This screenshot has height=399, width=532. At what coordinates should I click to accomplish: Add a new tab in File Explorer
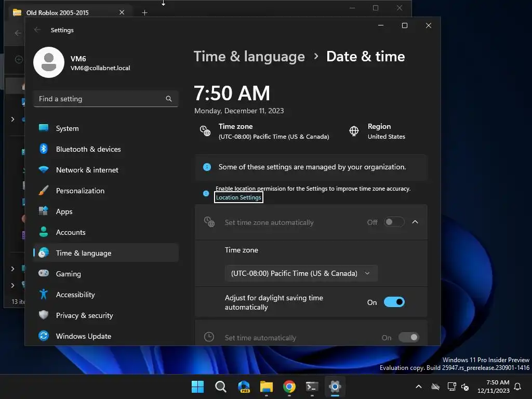click(144, 13)
